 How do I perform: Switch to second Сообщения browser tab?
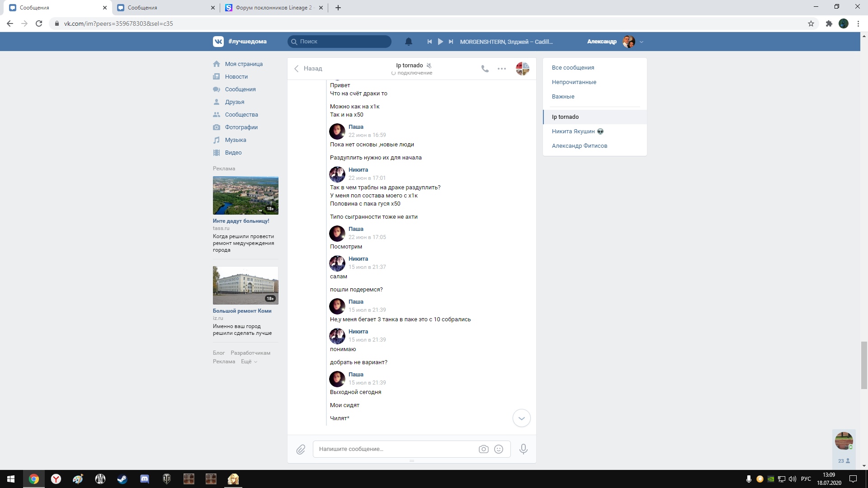163,8
